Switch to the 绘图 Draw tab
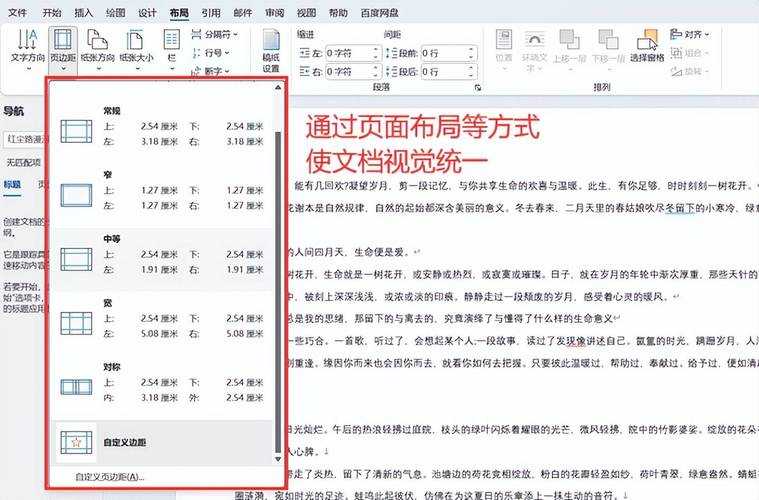759x500 pixels. point(115,13)
